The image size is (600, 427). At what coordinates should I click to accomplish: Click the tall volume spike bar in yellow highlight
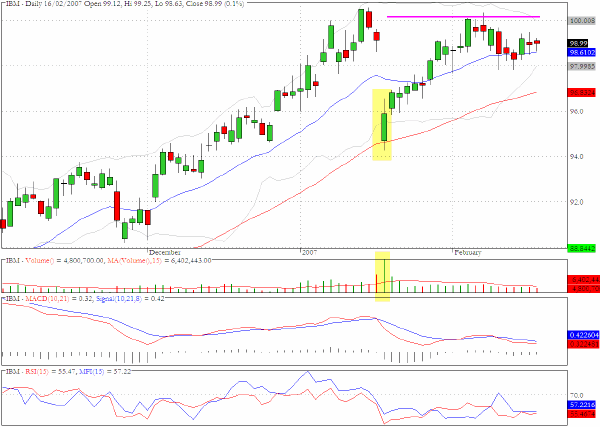point(384,276)
